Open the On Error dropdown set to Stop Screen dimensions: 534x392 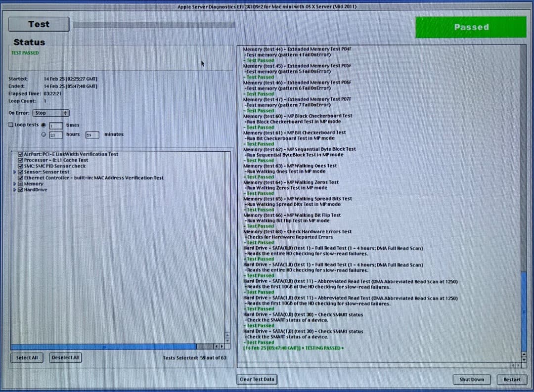(x=51, y=113)
